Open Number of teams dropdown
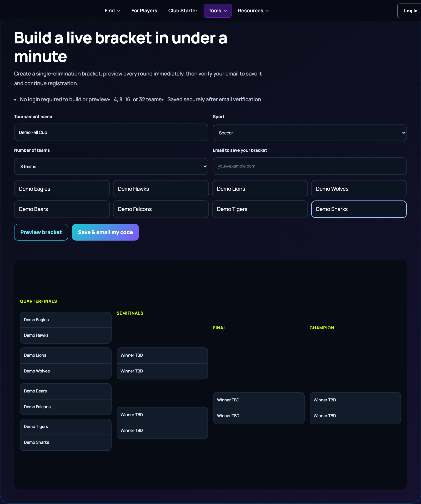Screen dimensions: 421x504 [111, 167]
